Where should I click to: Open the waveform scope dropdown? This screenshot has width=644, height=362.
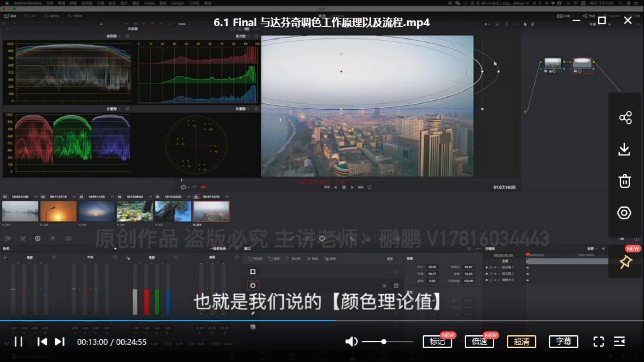point(114,36)
